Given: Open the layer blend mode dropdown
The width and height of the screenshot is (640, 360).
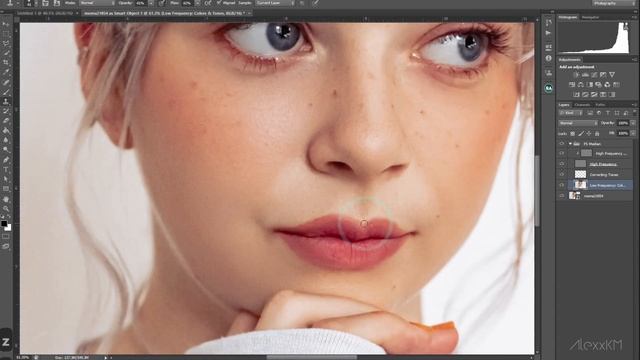Looking at the screenshot, I should 578,123.
